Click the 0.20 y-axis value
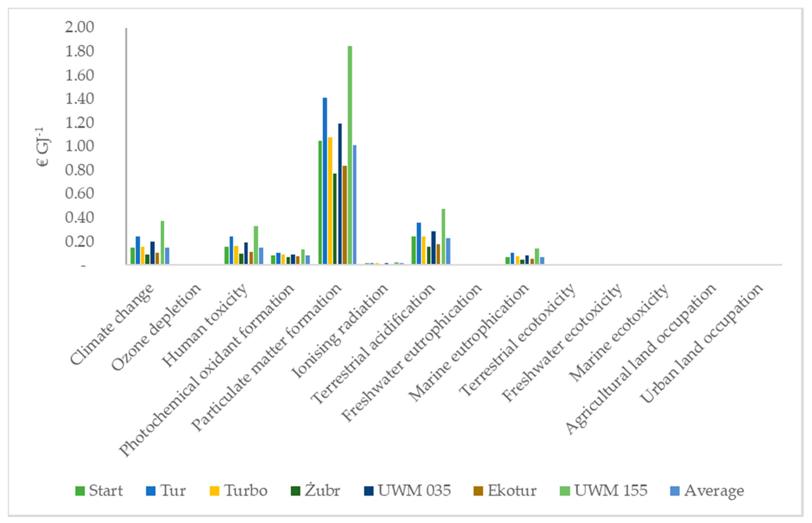The image size is (812, 523). [x=79, y=241]
